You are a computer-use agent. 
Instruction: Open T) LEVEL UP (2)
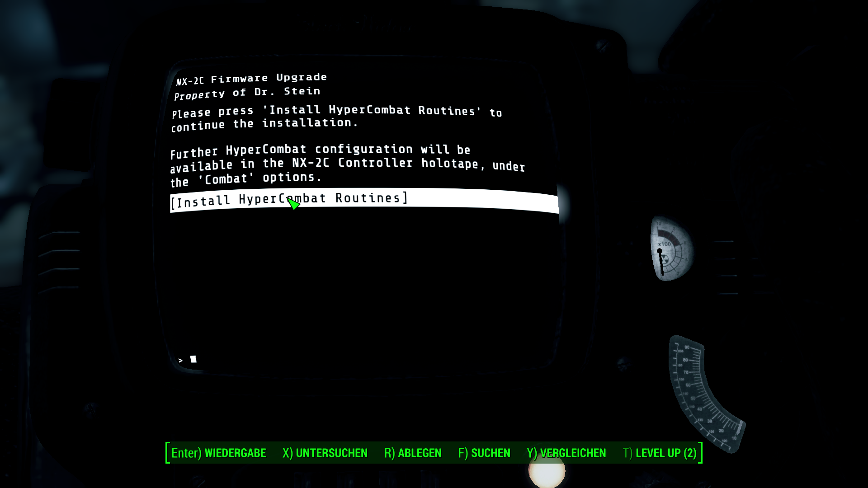click(x=660, y=453)
